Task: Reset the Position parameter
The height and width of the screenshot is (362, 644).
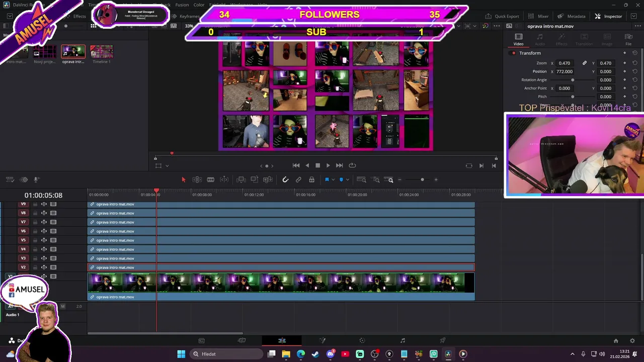Action: coord(635,71)
